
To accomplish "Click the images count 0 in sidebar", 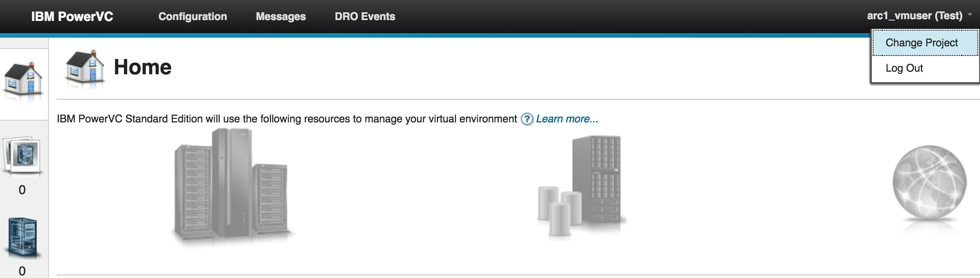I will tap(22, 190).
